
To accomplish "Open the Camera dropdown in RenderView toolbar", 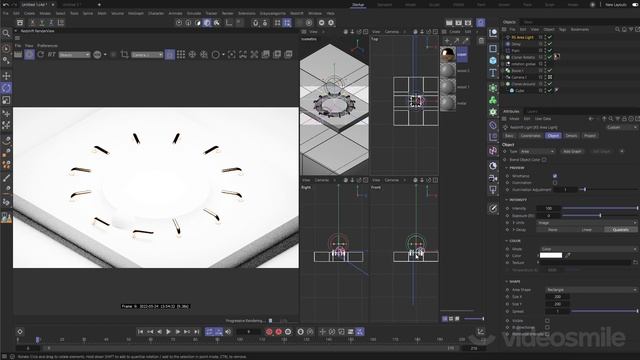I will [x=147, y=54].
